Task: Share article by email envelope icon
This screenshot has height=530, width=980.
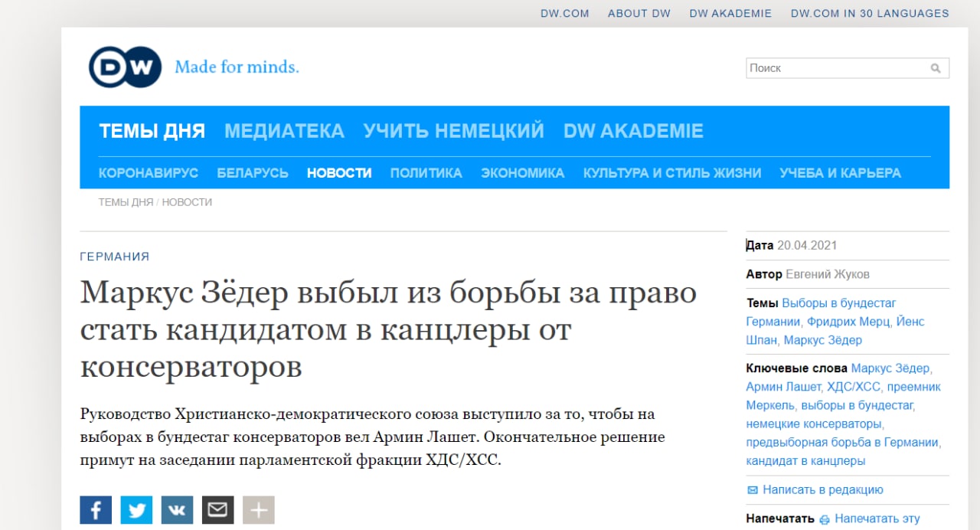Action: (x=217, y=510)
